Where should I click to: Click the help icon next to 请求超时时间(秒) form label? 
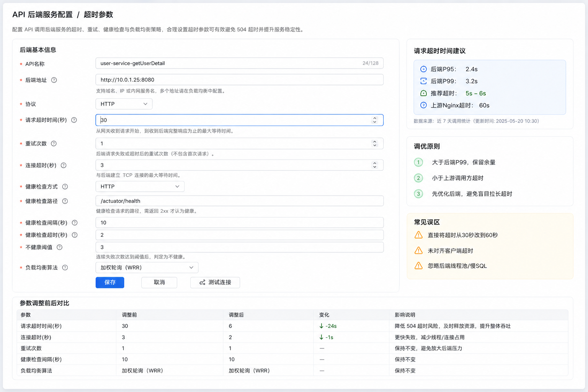coord(74,120)
